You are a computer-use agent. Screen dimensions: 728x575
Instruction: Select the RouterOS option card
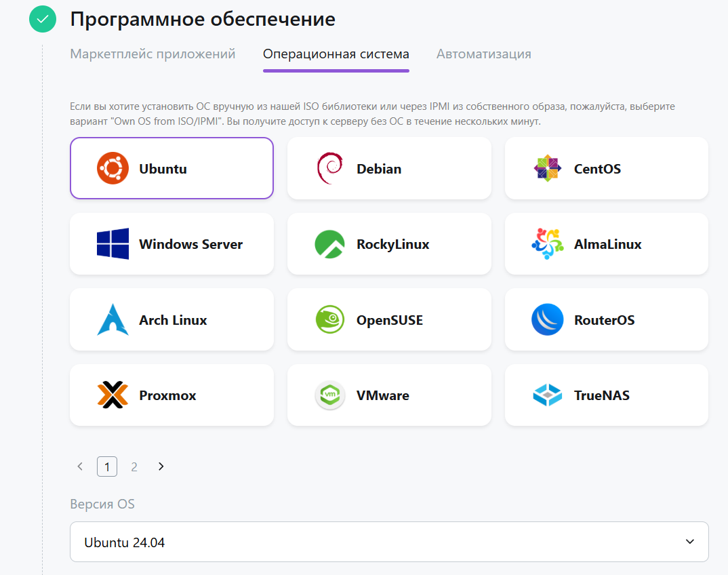point(606,320)
